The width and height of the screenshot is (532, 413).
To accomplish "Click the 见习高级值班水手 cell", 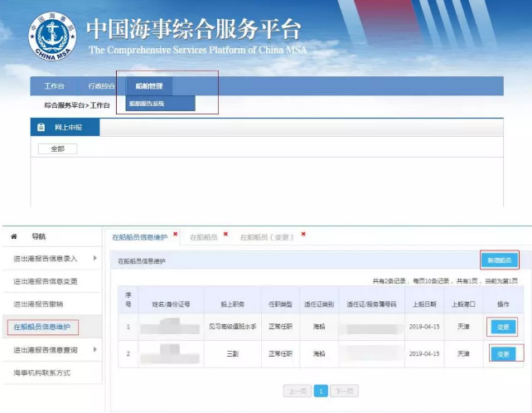I will click(233, 327).
